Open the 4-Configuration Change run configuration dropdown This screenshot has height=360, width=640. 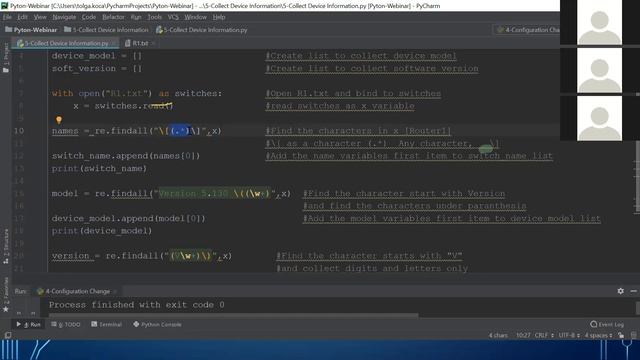coord(528,30)
